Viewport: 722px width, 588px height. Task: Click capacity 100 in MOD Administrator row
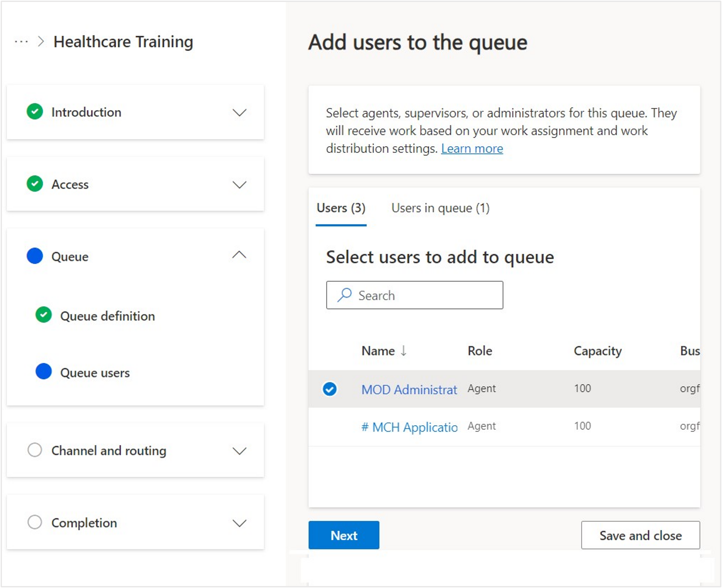pyautogui.click(x=583, y=388)
